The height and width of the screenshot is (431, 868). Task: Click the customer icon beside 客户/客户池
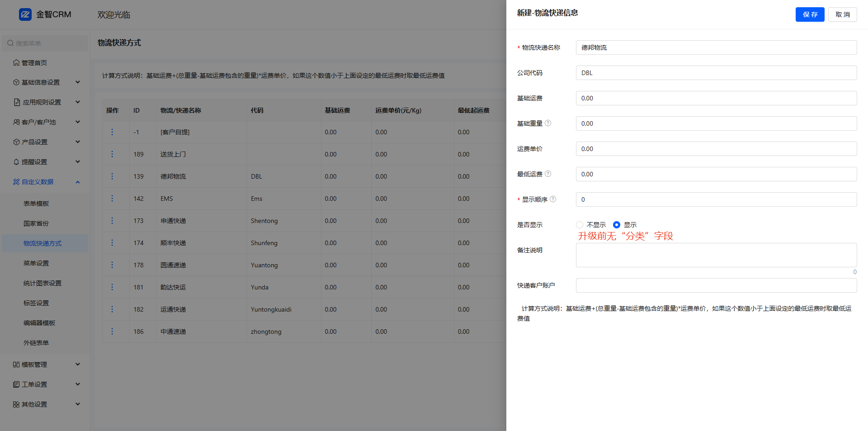point(16,122)
